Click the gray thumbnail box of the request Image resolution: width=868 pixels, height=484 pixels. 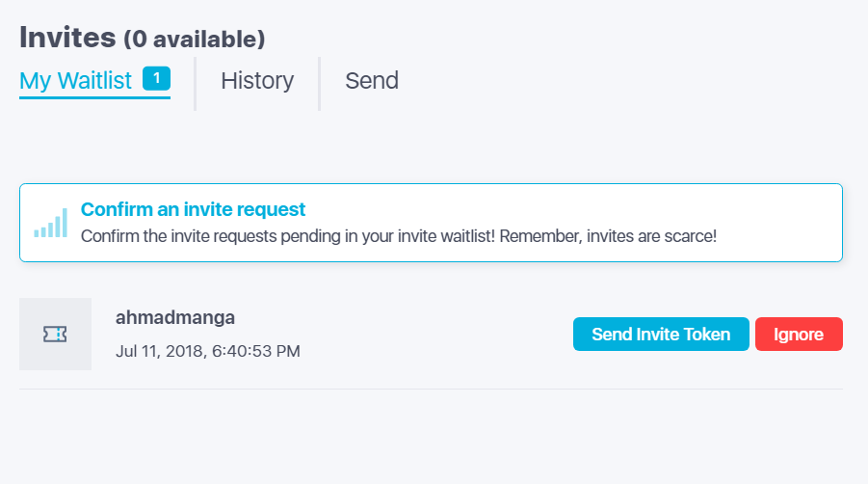coord(55,334)
